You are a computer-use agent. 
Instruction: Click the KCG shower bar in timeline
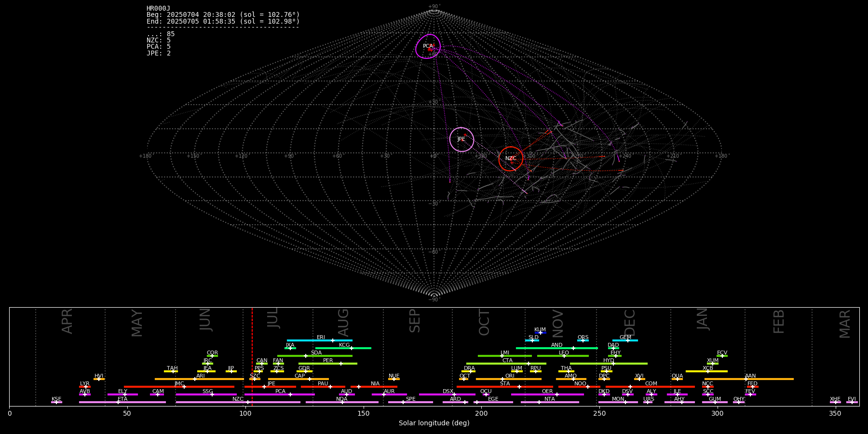(x=343, y=348)
